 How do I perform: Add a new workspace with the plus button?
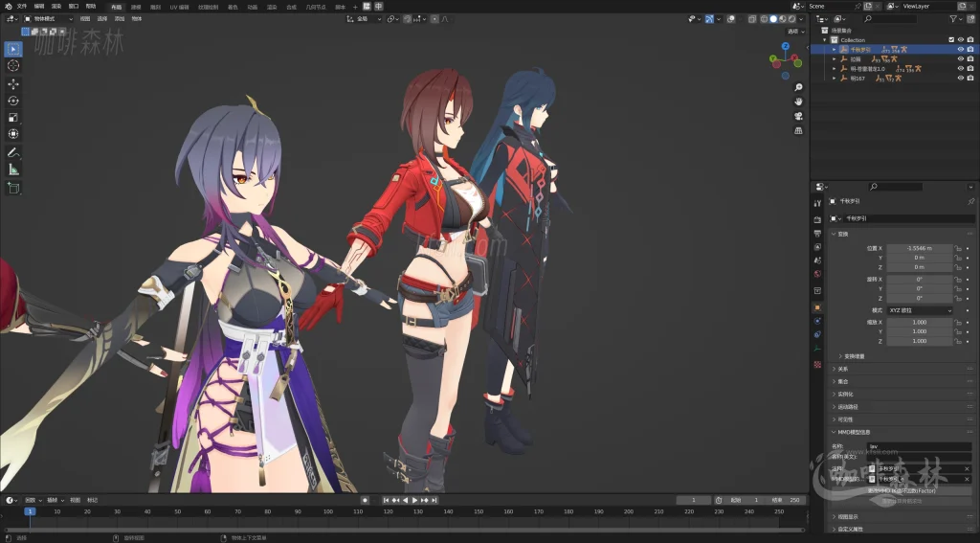tap(355, 7)
